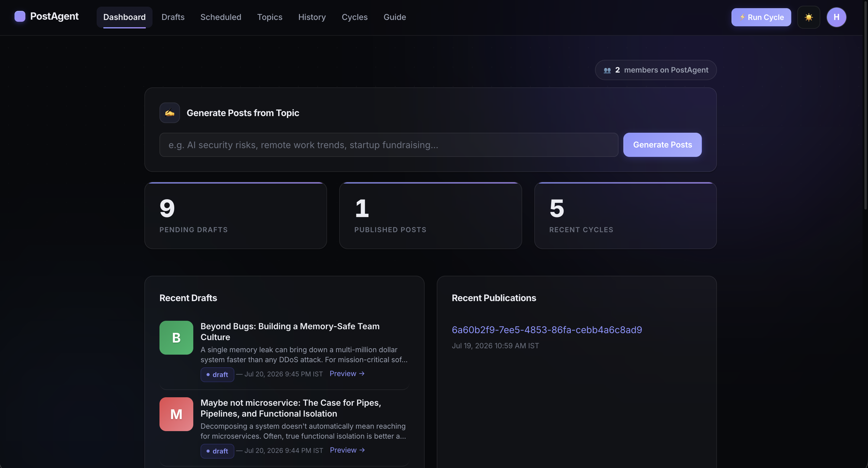Click the Generate Posts button
The height and width of the screenshot is (468, 868).
pyautogui.click(x=662, y=145)
